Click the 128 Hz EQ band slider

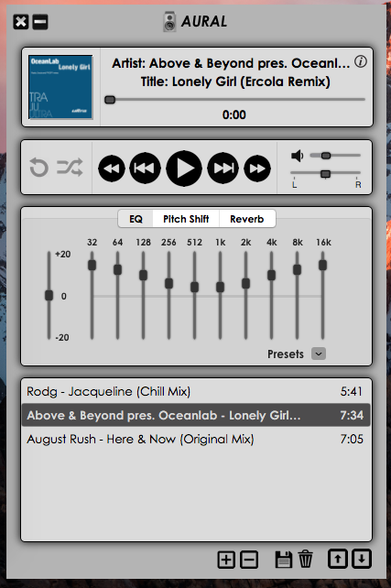coord(143,295)
